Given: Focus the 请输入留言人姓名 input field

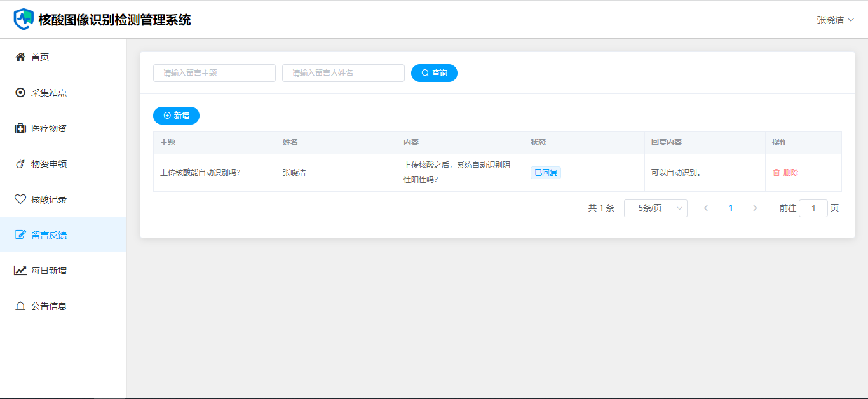Looking at the screenshot, I should (x=343, y=73).
